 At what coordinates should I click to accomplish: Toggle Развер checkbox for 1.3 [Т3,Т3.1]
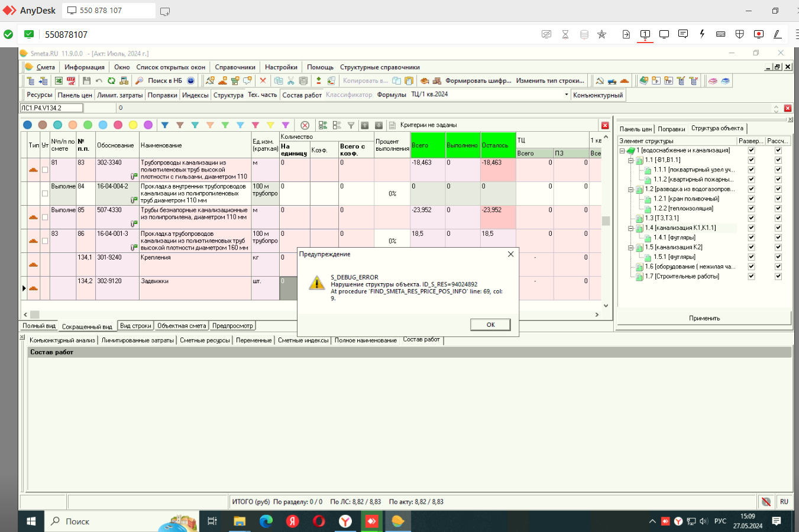click(752, 218)
